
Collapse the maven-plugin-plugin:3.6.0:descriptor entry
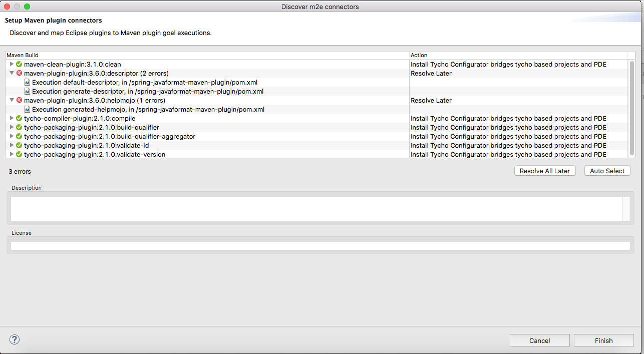pyautogui.click(x=11, y=73)
